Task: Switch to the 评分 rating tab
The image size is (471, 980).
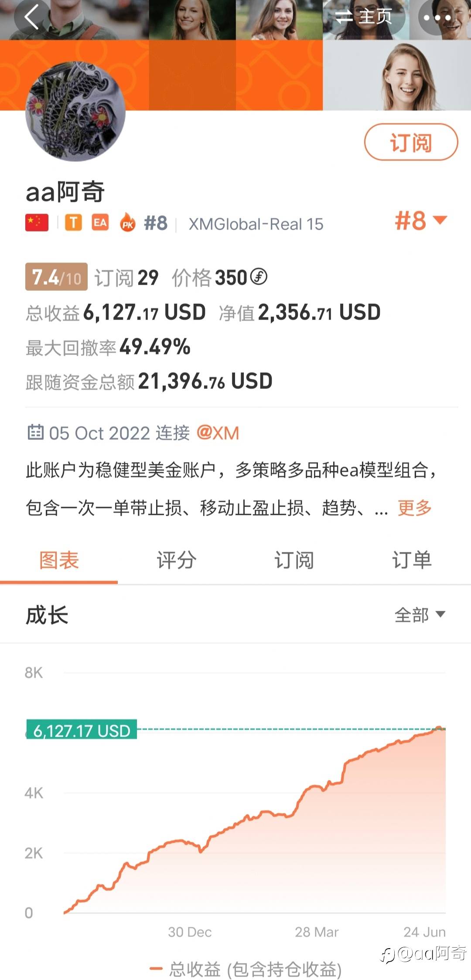Action: (x=176, y=560)
